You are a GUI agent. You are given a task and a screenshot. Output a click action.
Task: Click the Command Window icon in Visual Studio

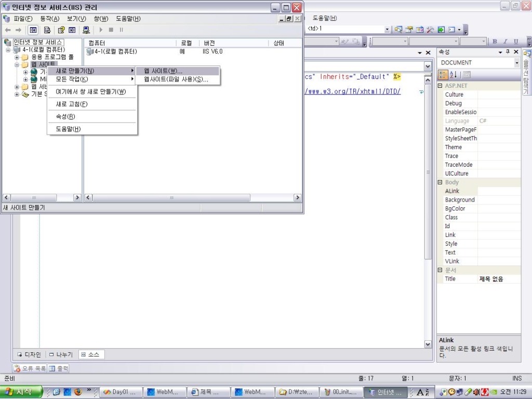(x=451, y=30)
